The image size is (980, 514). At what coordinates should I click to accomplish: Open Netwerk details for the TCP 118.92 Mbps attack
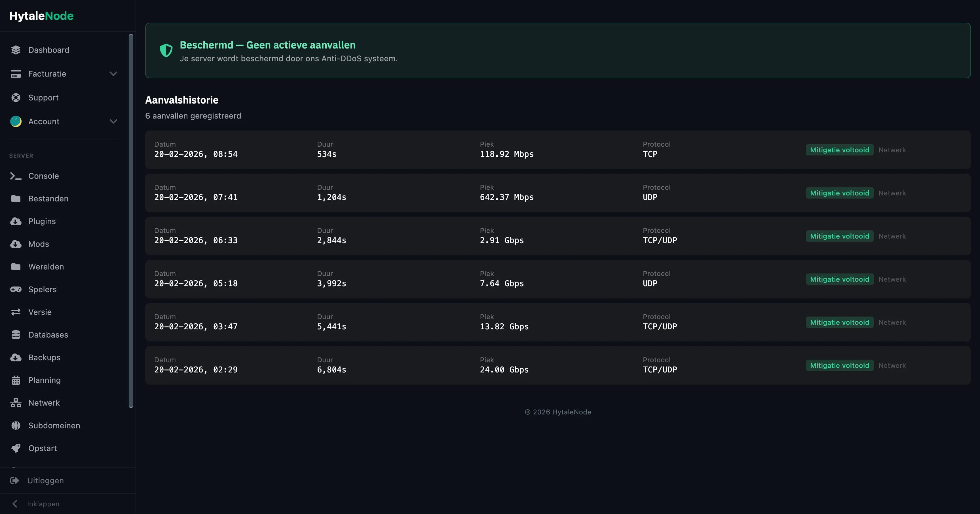(x=892, y=149)
